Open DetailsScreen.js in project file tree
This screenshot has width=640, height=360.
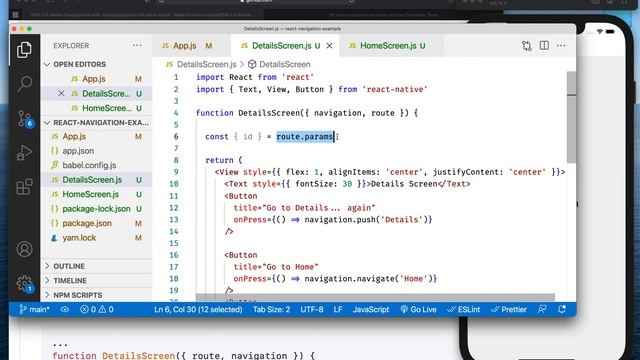click(x=96, y=180)
